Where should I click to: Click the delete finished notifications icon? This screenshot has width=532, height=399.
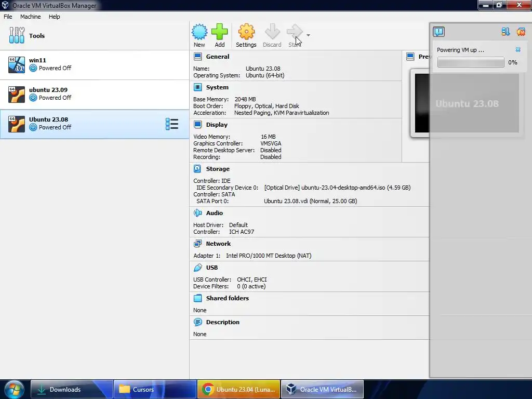[521, 32]
